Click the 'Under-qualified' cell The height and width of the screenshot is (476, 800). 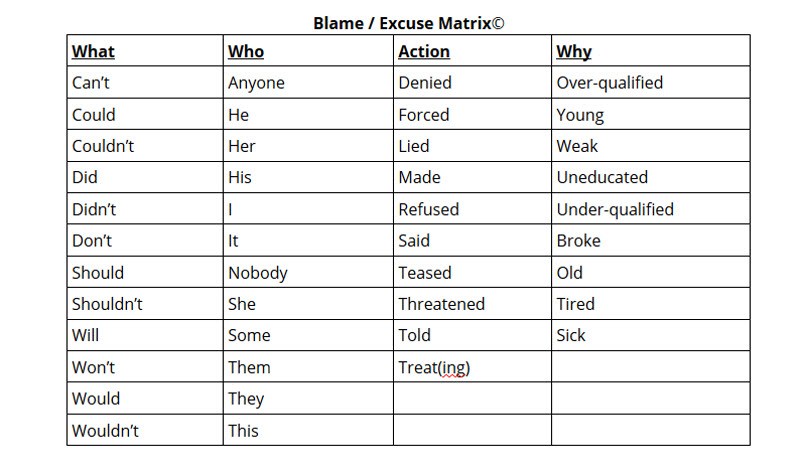(615, 210)
